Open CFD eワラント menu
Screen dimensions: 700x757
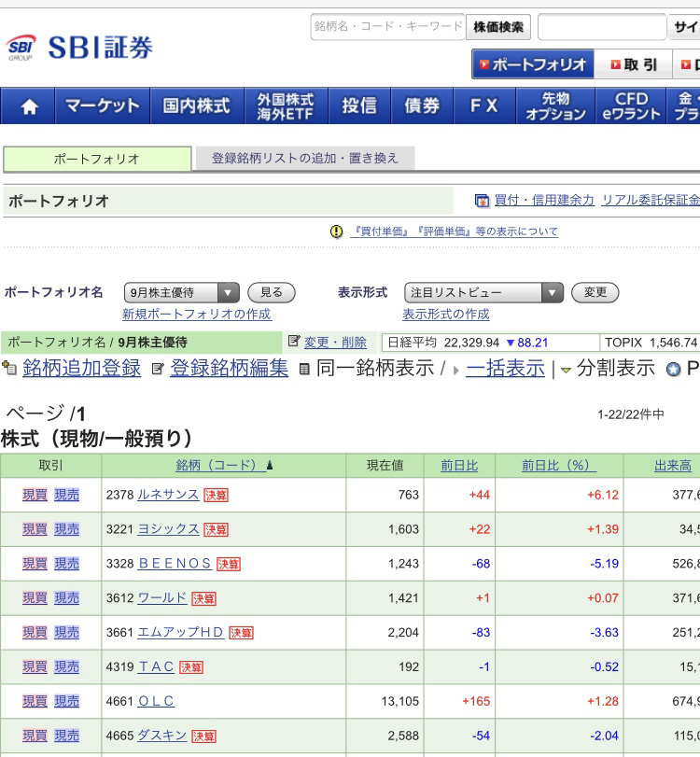(631, 105)
